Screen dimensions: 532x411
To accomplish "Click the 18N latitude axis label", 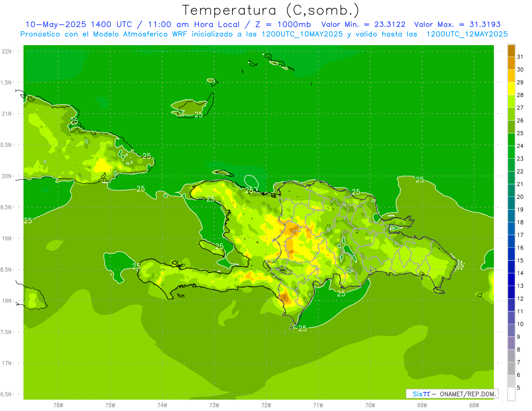I will pos(7,301).
